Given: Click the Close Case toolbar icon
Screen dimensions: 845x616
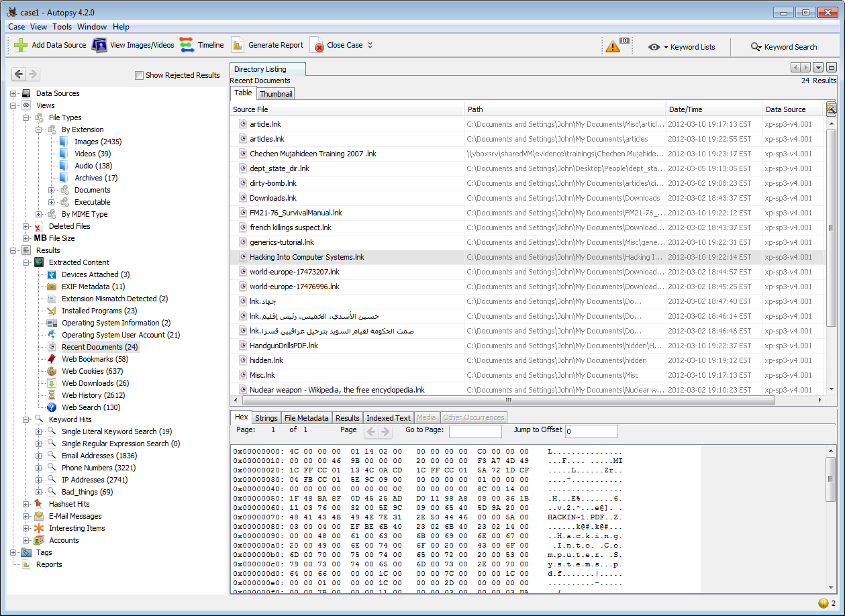Looking at the screenshot, I should 316,46.
